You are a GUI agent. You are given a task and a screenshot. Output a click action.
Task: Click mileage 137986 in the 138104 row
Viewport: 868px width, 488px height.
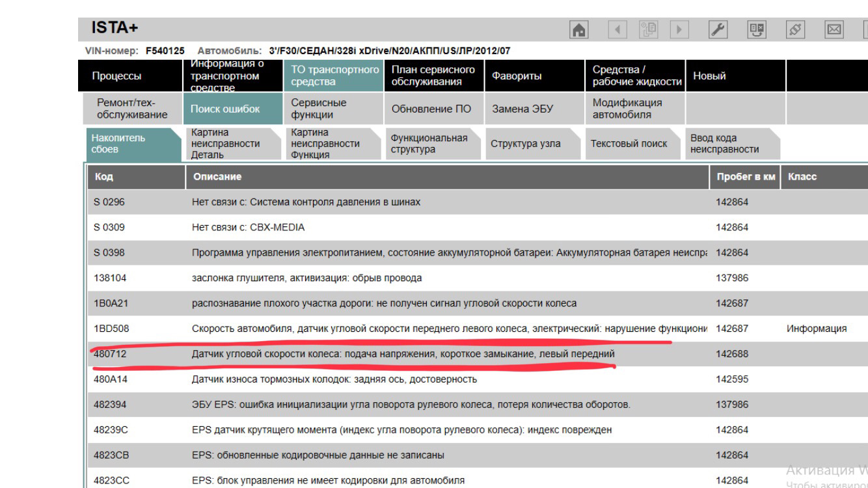click(x=732, y=278)
